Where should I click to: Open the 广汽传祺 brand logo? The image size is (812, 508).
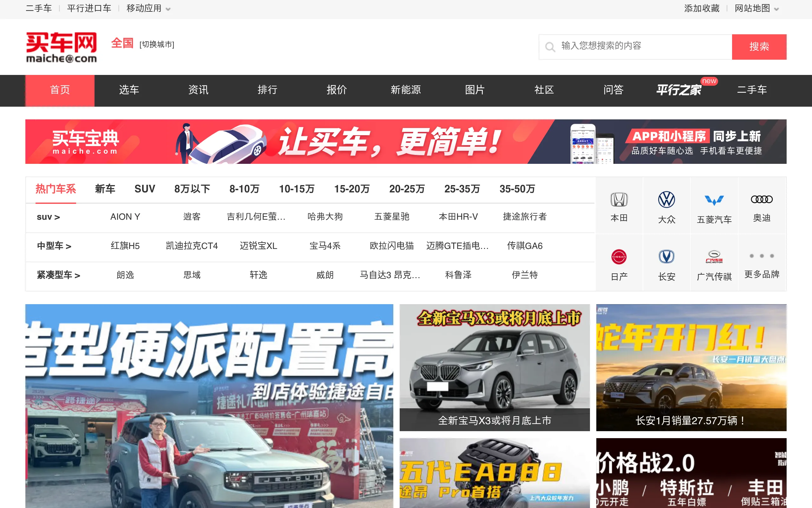click(x=714, y=257)
